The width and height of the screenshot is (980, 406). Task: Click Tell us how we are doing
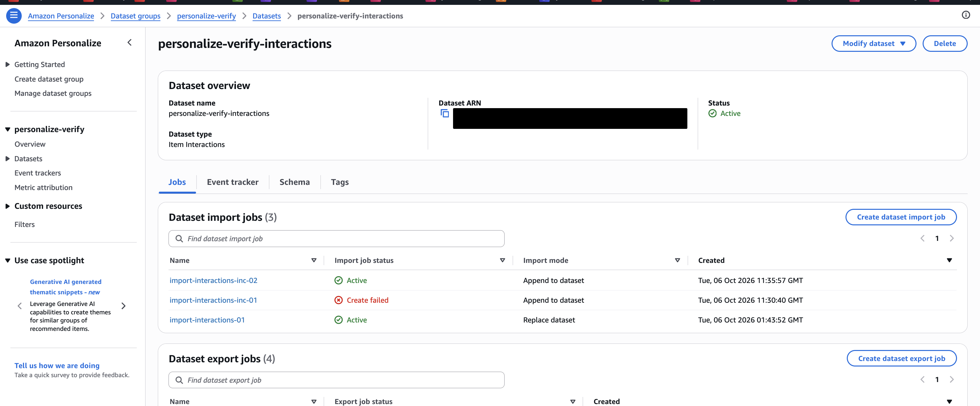point(57,366)
